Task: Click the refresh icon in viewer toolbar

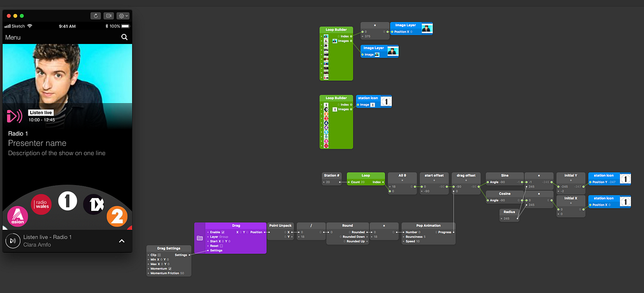Action: click(x=96, y=16)
